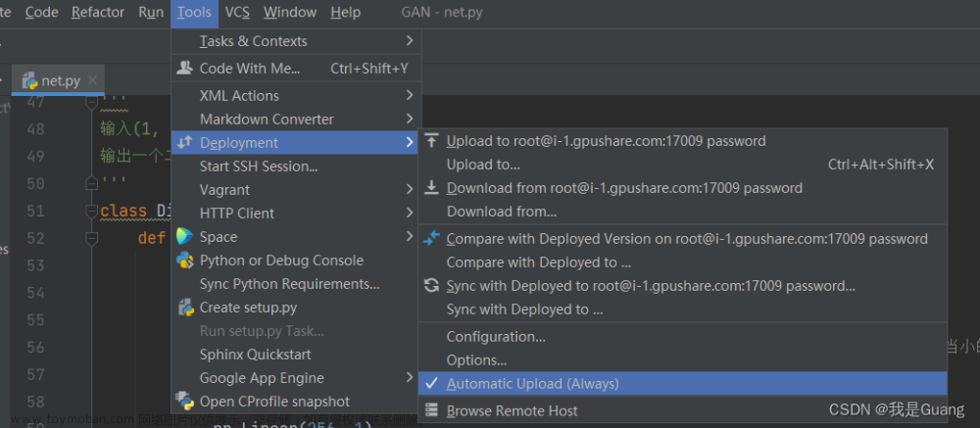
Task: Click the class keyword on line 51
Action: (123, 211)
